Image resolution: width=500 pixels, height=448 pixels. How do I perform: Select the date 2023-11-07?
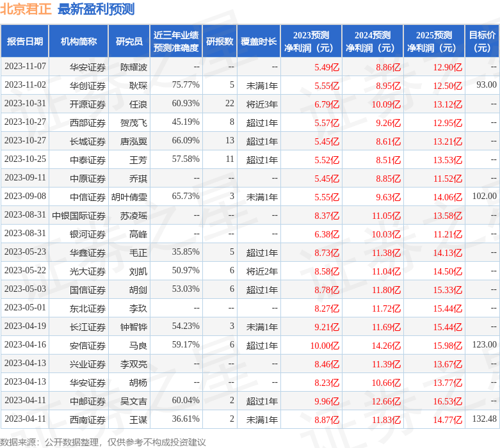(x=25, y=67)
